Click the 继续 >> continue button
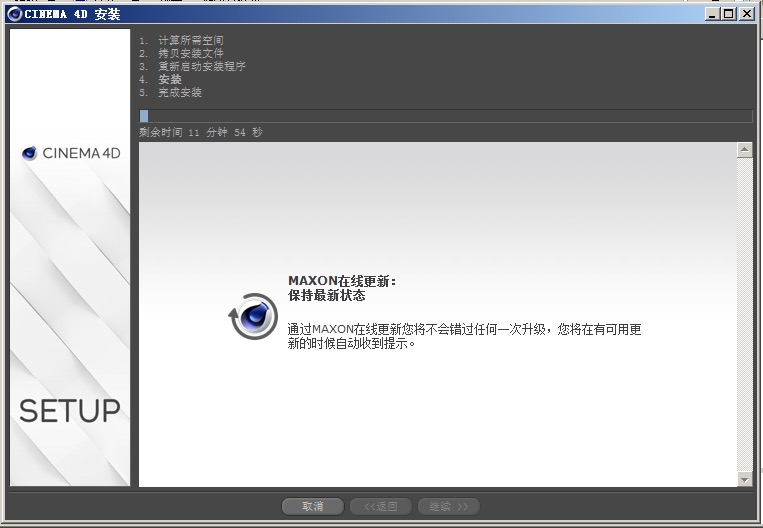Image resolution: width=763 pixels, height=528 pixels. point(449,506)
